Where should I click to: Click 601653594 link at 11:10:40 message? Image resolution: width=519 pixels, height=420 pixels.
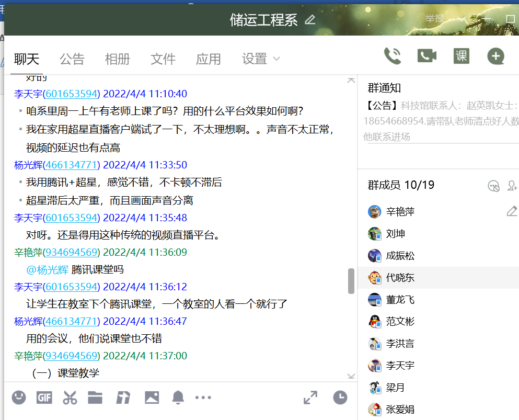[x=72, y=94]
